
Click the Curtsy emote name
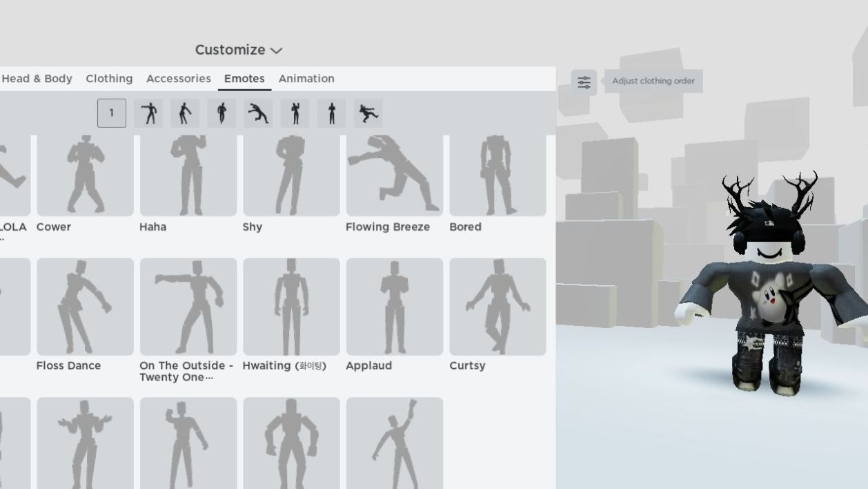[x=467, y=366]
